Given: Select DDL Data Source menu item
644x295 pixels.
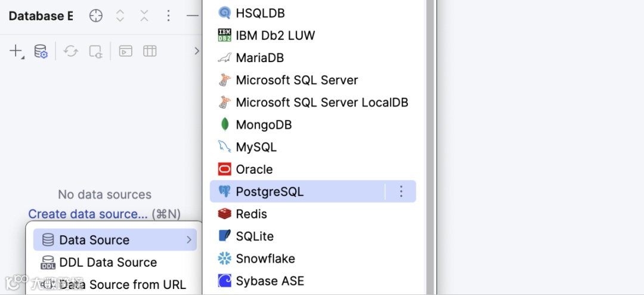Looking at the screenshot, I should click(115, 262).
